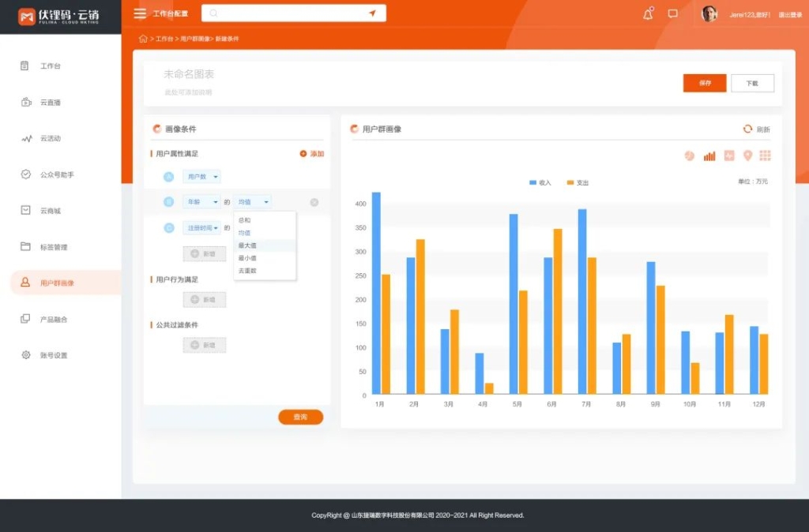
Task: Open 标签管理 in the sidebar
Action: (x=49, y=247)
